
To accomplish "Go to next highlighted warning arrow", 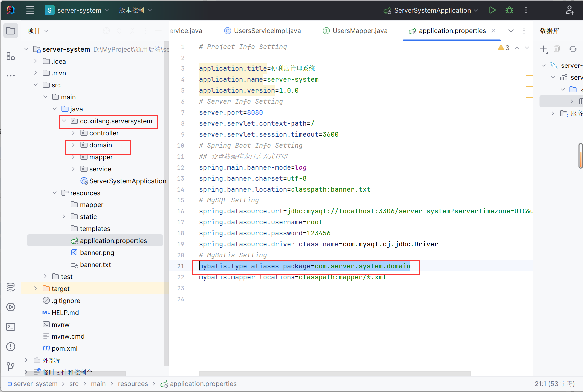I will pos(527,48).
